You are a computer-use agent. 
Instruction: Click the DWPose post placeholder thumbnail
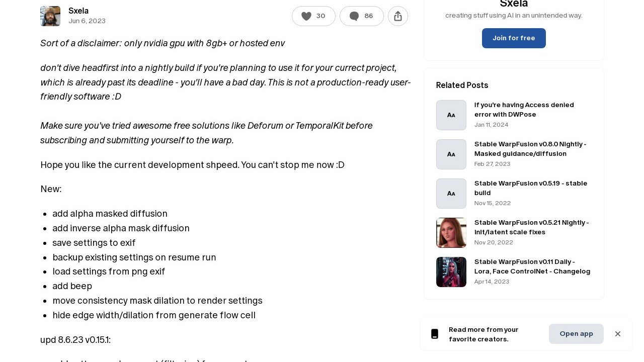tap(451, 115)
